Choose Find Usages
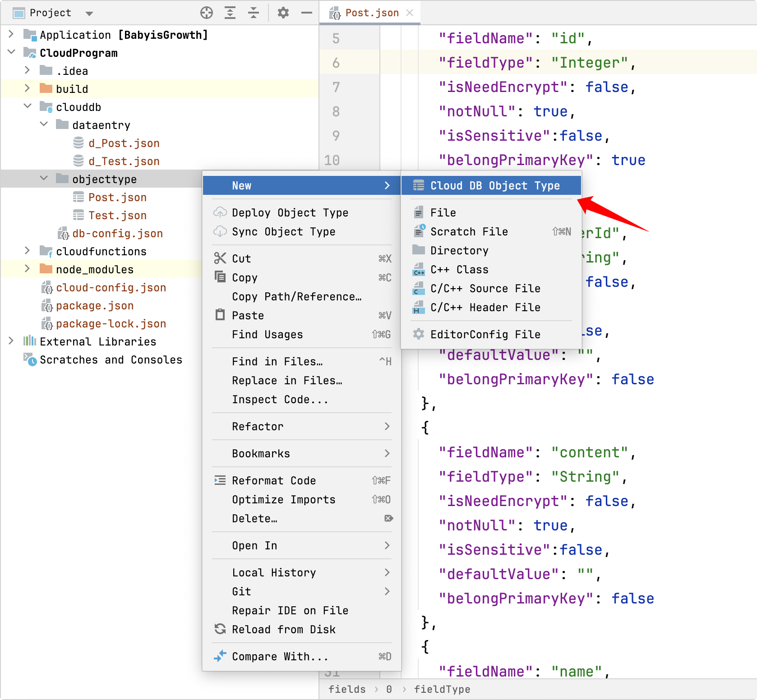Screen dimensions: 757x700 (301, 334)
